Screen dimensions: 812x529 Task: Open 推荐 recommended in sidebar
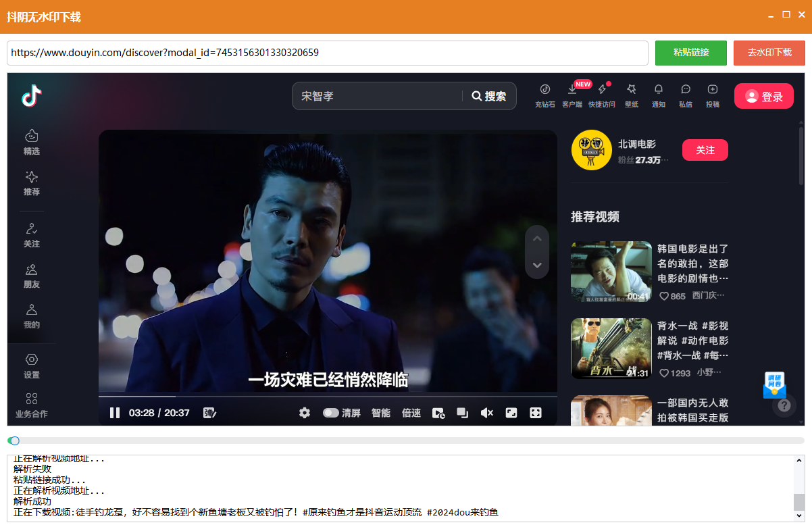pyautogui.click(x=32, y=182)
